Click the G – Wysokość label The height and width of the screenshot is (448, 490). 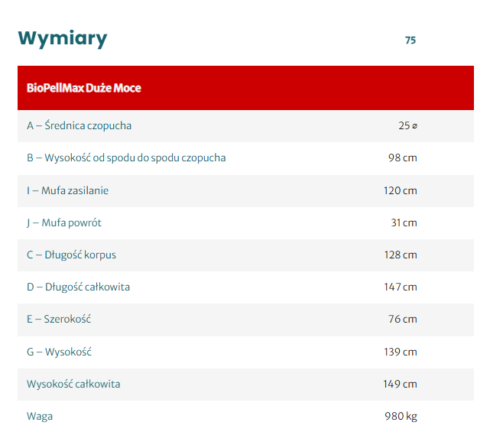pos(59,352)
